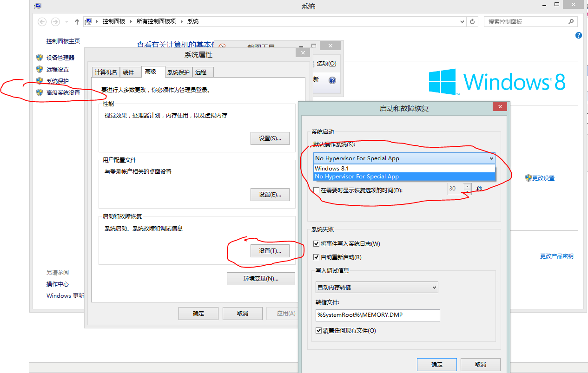Open 自动内存转储 dropdown
This screenshot has width=588, height=373.
[377, 287]
